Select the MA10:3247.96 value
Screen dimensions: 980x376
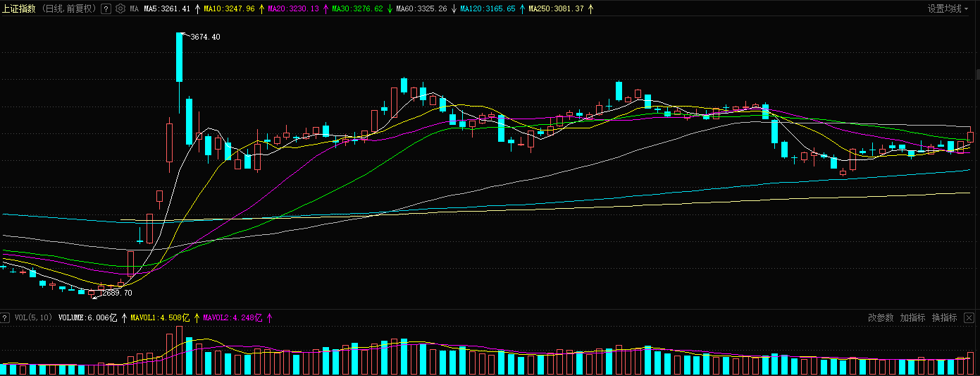(x=230, y=9)
